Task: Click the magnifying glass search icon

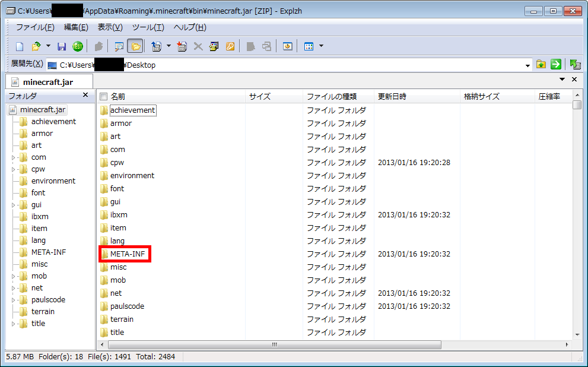Action: 119,46
